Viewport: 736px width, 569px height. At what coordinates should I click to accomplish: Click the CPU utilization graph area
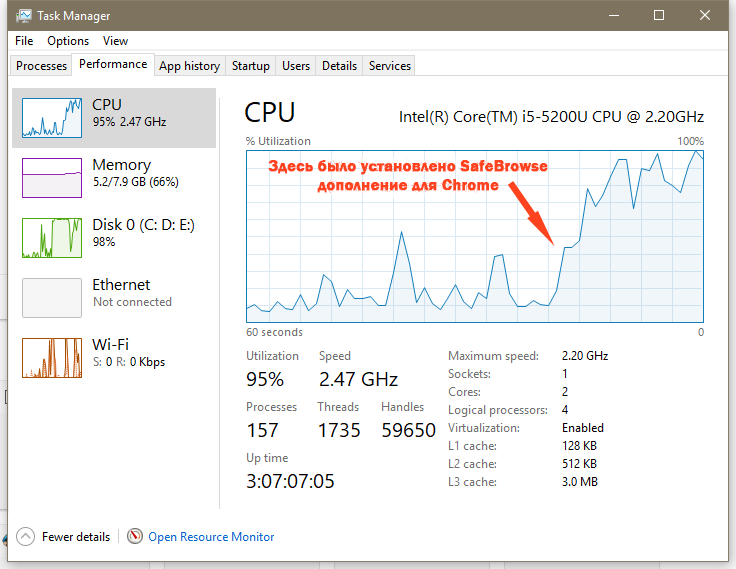tap(475, 236)
